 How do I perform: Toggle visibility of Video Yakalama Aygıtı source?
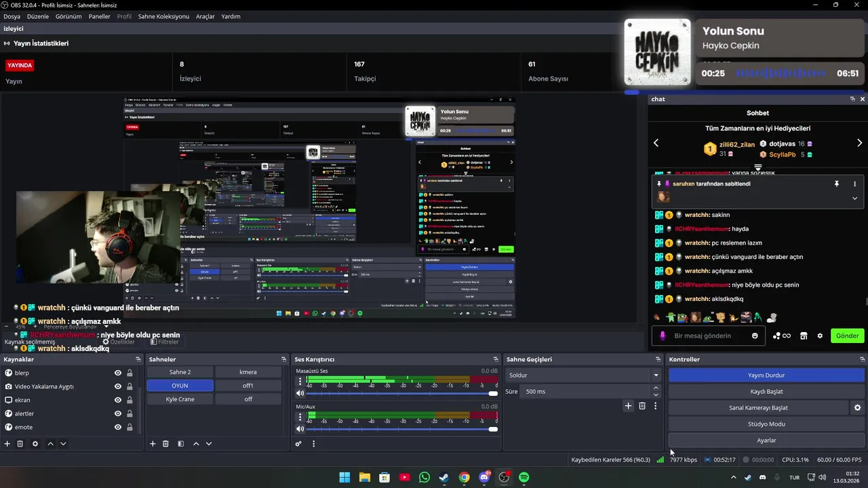pyautogui.click(x=118, y=386)
